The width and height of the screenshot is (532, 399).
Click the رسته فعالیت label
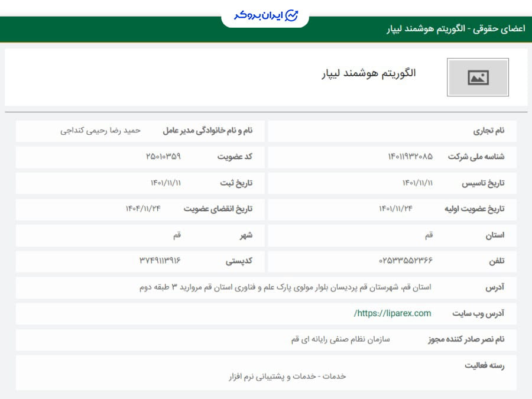pyautogui.click(x=485, y=365)
